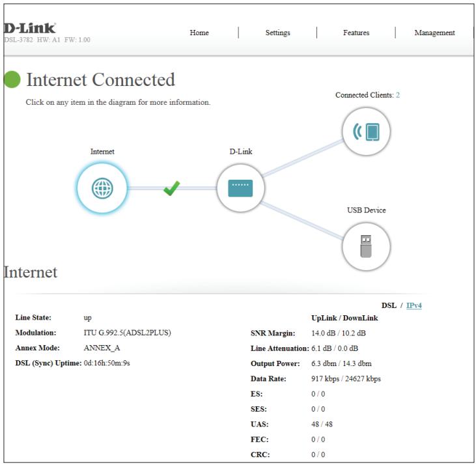Click the Line Attenuation value 6.1 dB / 0.0 dB

point(335,348)
